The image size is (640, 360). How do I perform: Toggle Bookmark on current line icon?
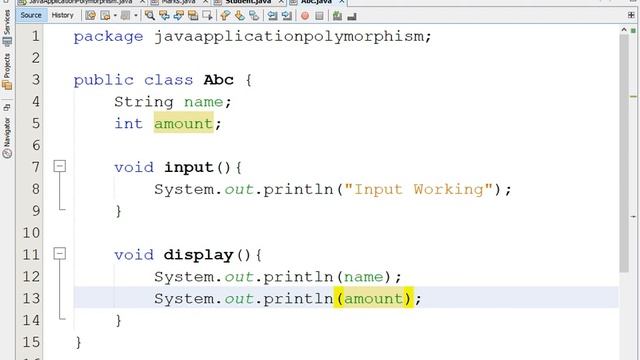click(x=254, y=16)
